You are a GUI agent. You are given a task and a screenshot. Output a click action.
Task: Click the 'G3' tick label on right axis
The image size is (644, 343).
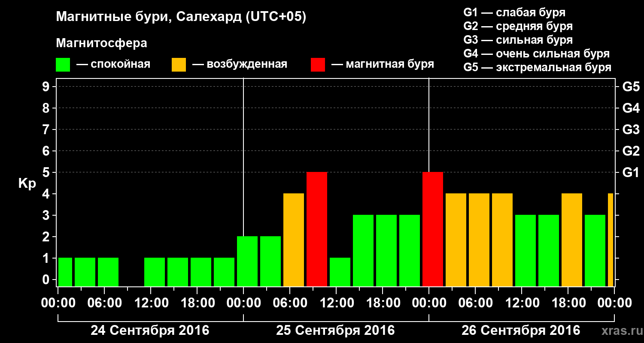[x=631, y=129]
